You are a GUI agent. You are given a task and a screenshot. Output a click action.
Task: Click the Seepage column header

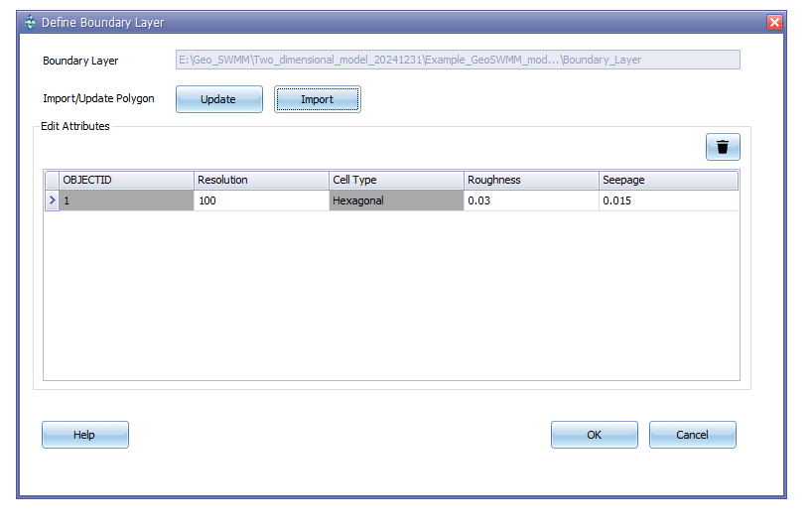coord(668,181)
